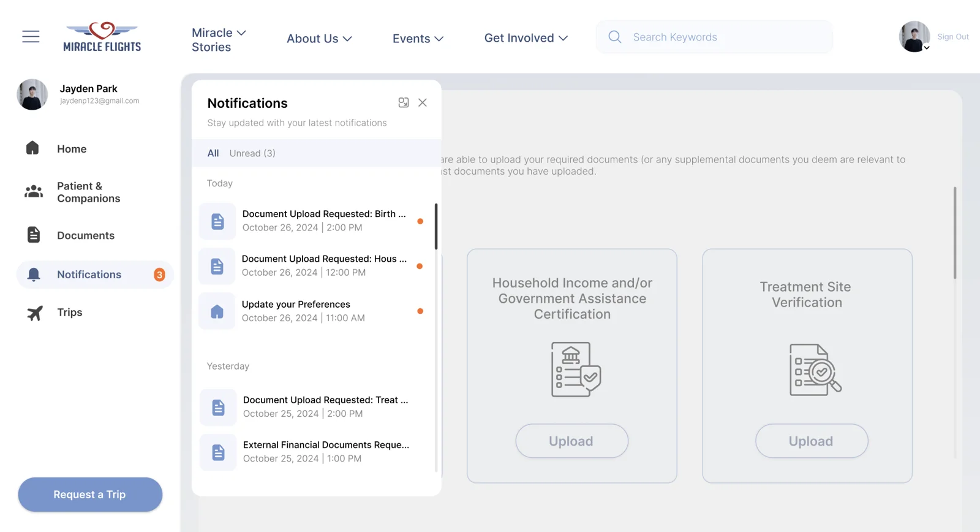The height and width of the screenshot is (532, 980).
Task: Click the Miracle Flights logo
Action: point(102,37)
